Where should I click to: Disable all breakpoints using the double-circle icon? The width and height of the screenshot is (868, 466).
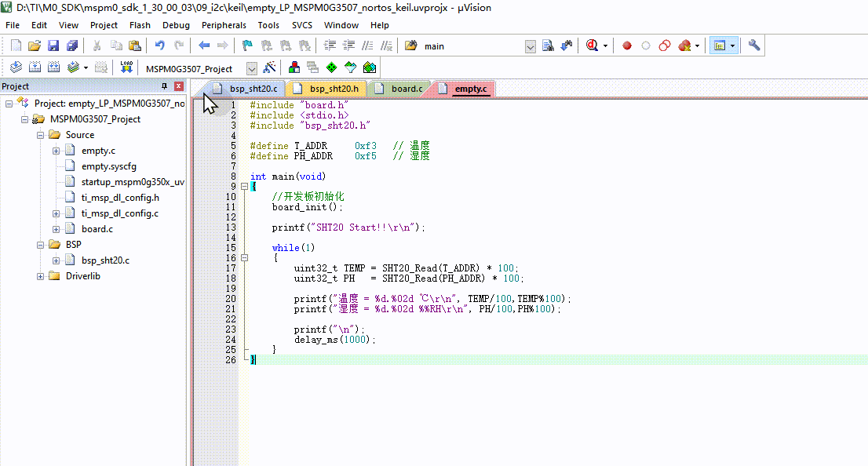pos(665,46)
